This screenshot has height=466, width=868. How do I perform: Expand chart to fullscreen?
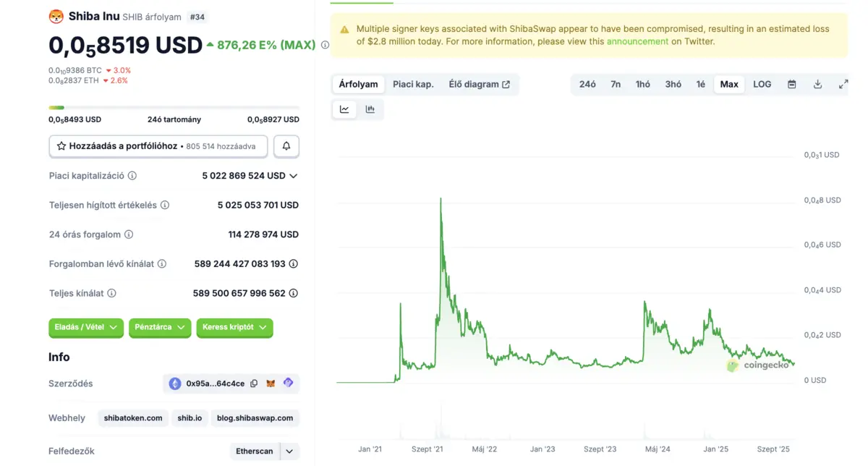(843, 85)
